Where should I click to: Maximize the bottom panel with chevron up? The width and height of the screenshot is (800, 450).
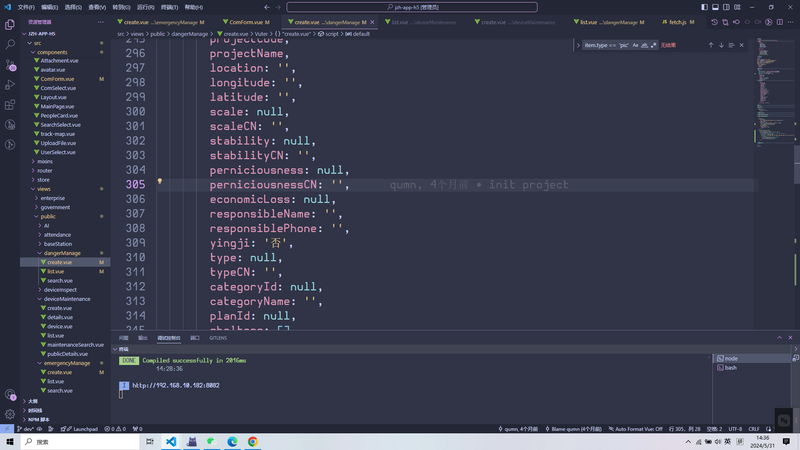tap(779, 338)
